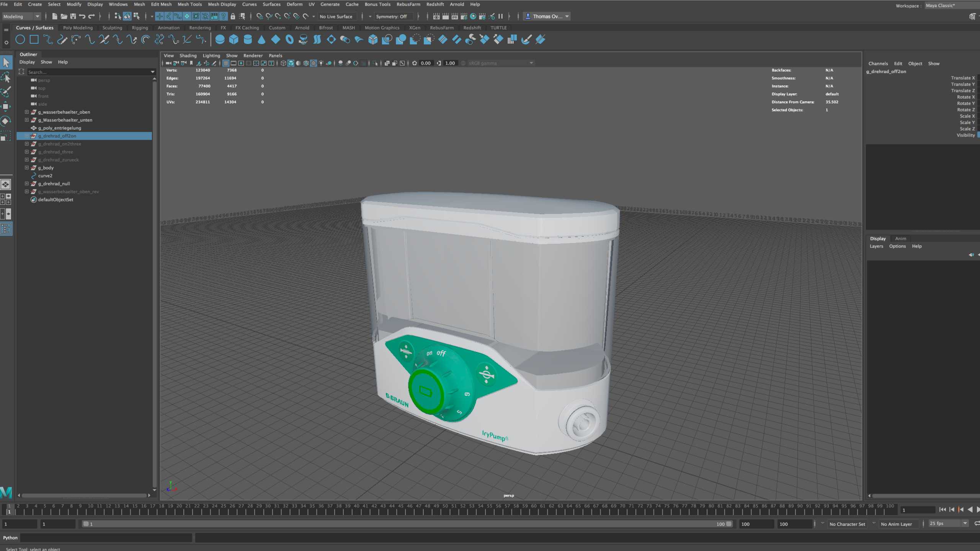Click the New Scene icon

pyautogui.click(x=55, y=16)
